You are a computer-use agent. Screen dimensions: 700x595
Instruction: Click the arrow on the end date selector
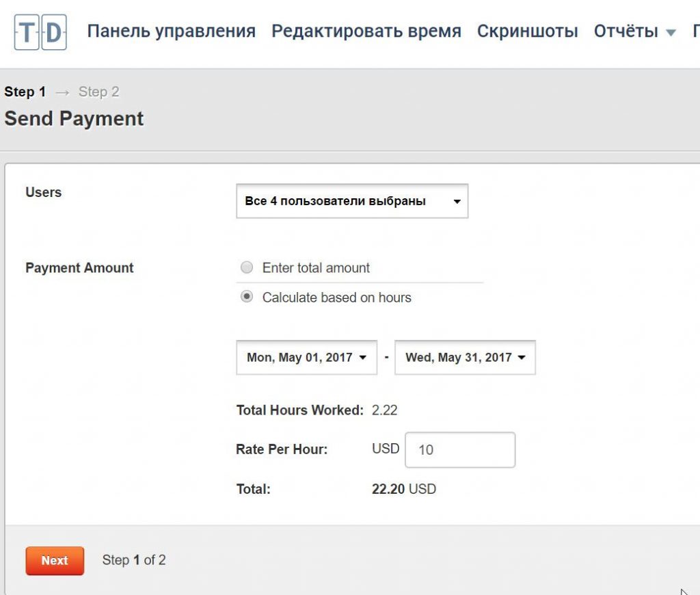tap(522, 356)
